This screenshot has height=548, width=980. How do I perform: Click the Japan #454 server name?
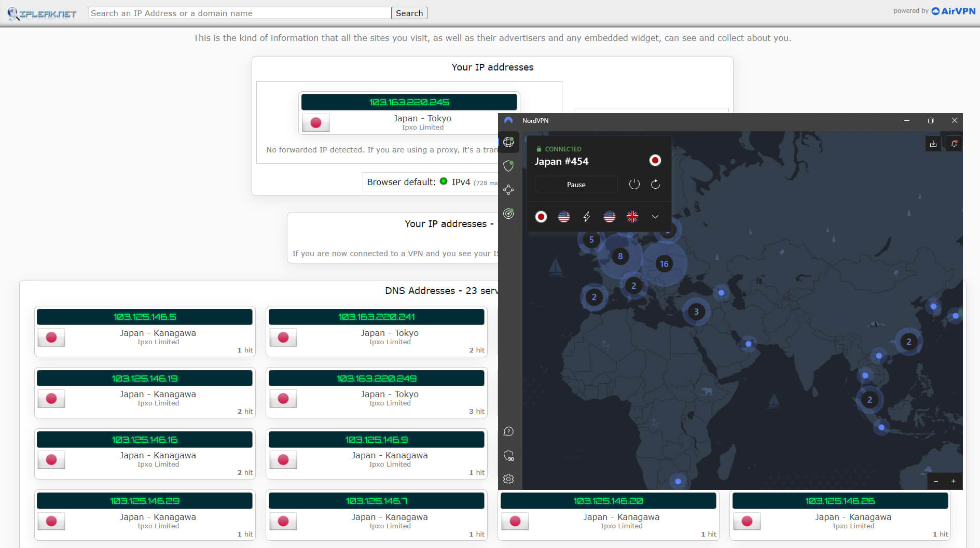click(561, 161)
